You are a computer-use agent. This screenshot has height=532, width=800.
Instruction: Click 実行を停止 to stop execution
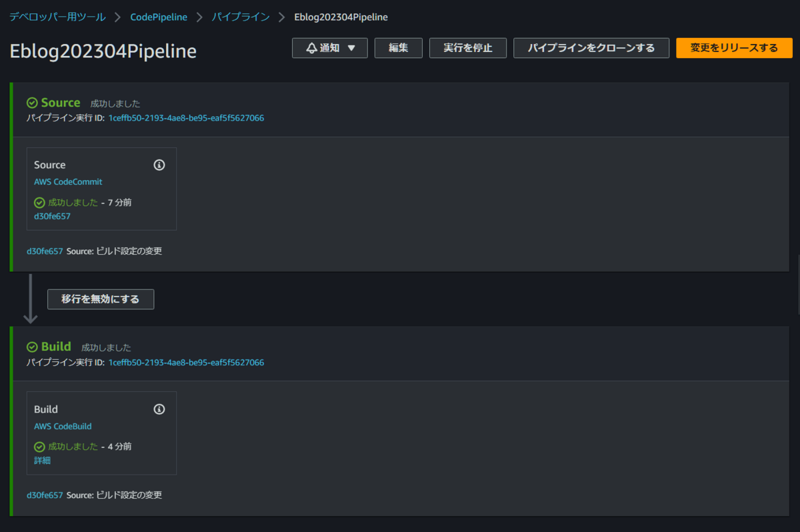click(x=468, y=48)
